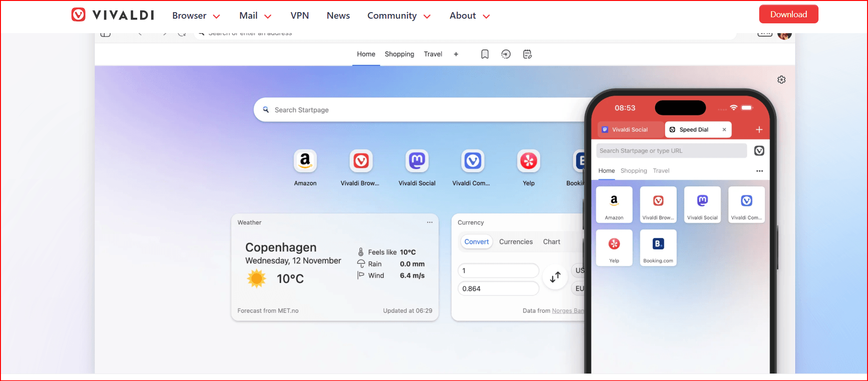This screenshot has width=868, height=381.
Task: Click the red Download button
Action: [788, 14]
